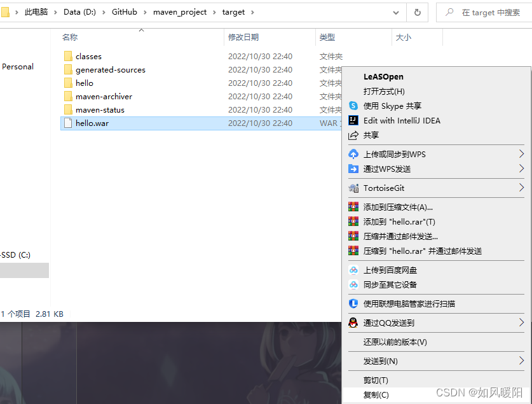Click WinRAR icon beside 添加到压缩文件(A)
Screen dimensions: 532x404
pos(353,207)
